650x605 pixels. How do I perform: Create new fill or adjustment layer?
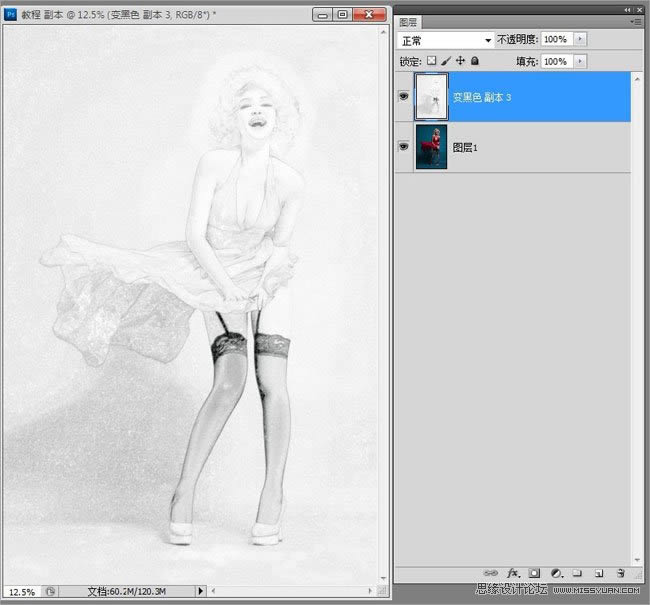(x=556, y=573)
